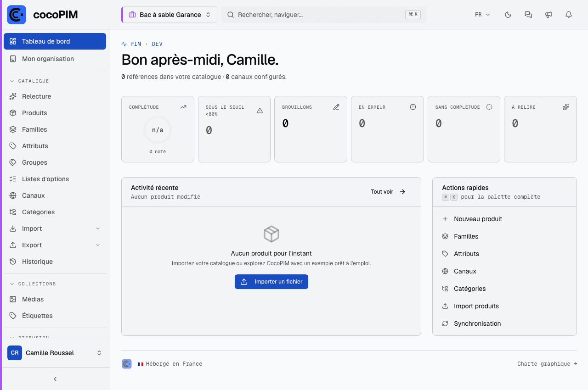The width and height of the screenshot is (588, 390).
Task: Open Étiquettes in the sidebar
Action: click(55, 316)
